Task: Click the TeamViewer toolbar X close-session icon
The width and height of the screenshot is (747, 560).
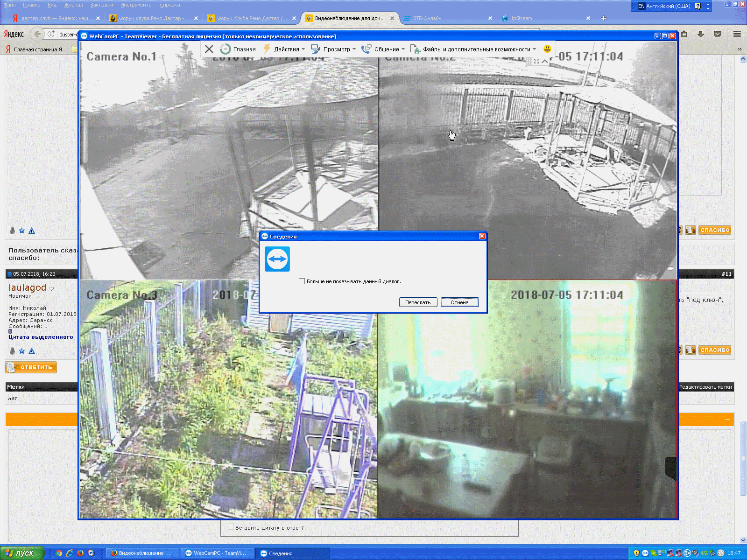Action: tap(209, 49)
